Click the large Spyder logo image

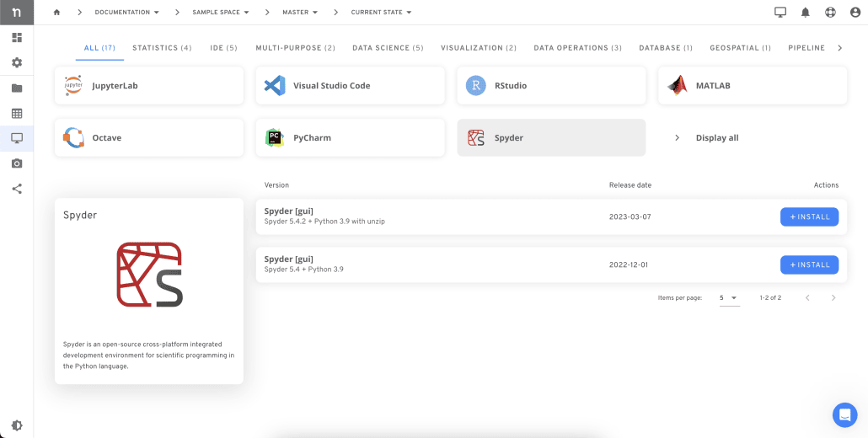(x=149, y=275)
